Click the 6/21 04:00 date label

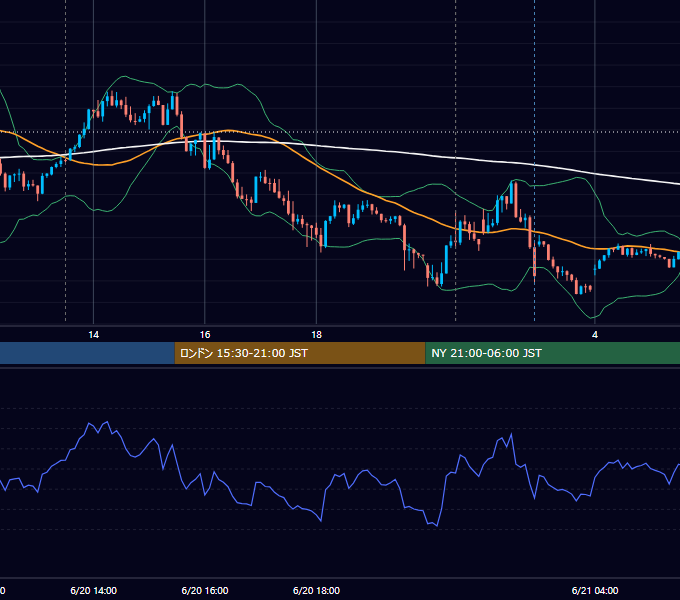(595, 590)
